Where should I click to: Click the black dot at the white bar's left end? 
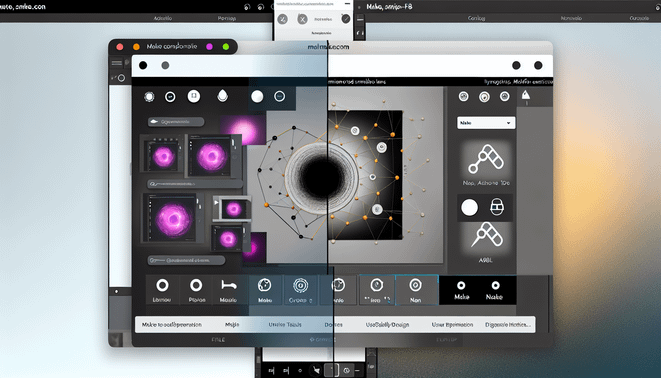tap(143, 65)
